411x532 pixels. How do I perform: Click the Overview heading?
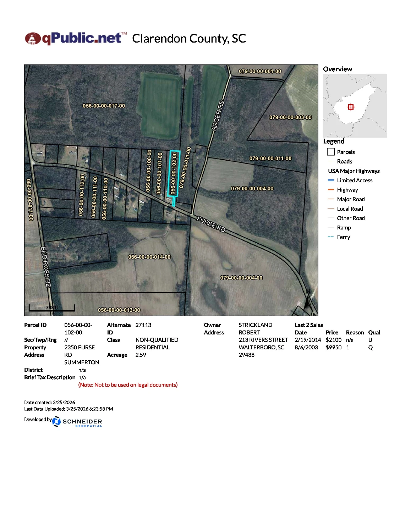click(338, 69)
